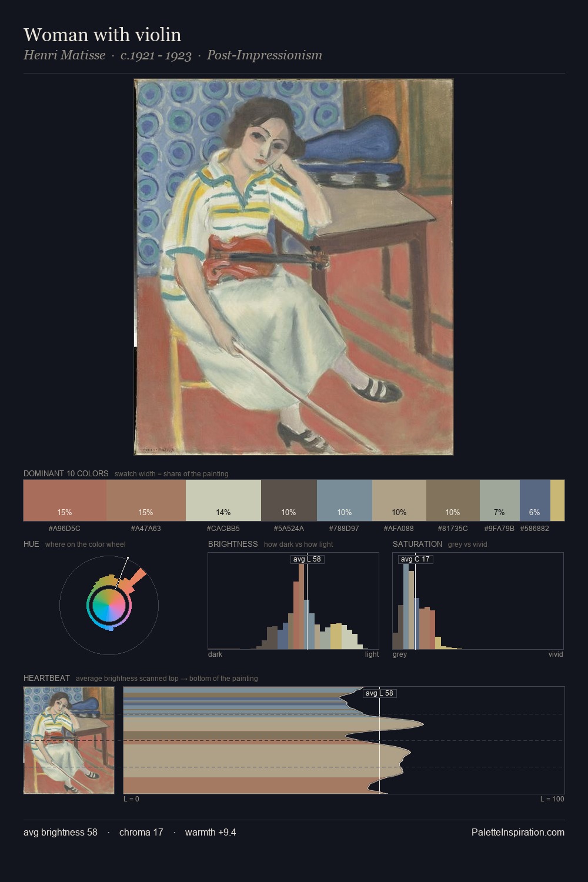Click 'chroma 17' in the footer
This screenshot has height=882, width=588.
click(x=141, y=832)
